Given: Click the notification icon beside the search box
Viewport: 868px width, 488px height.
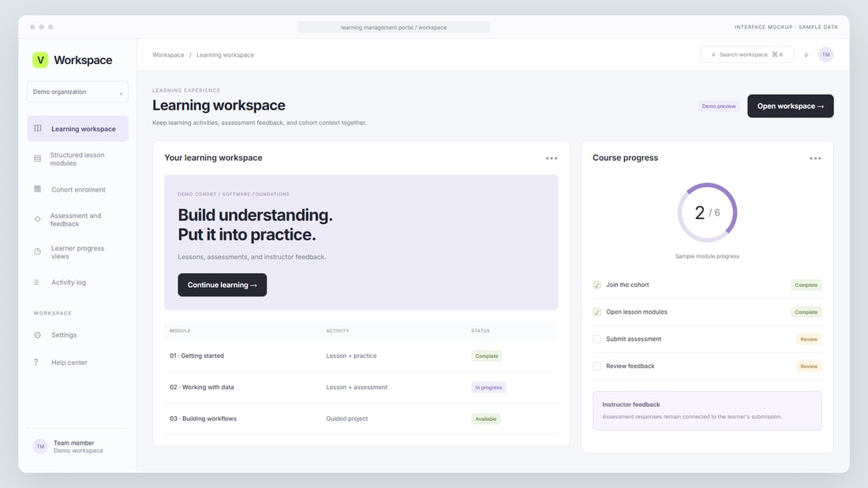Looking at the screenshot, I should [x=806, y=54].
